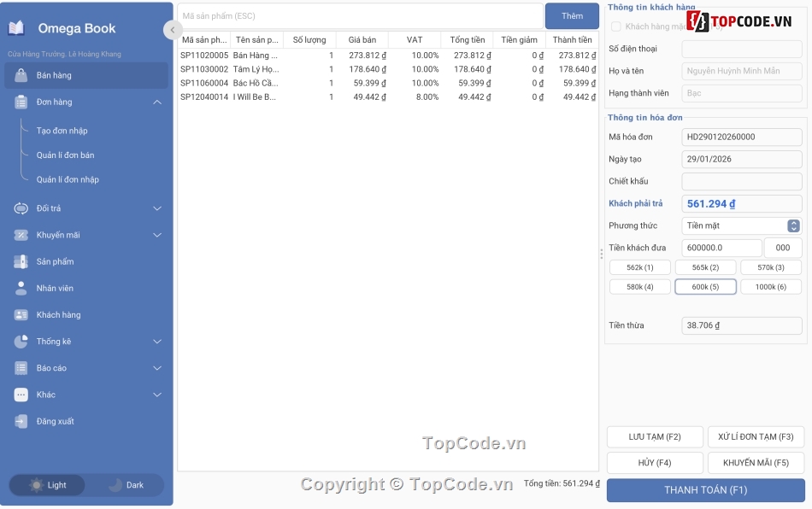Viewport: 812px width, 509px height.
Task: Select row SP11020005 in the table
Action: (x=388, y=56)
